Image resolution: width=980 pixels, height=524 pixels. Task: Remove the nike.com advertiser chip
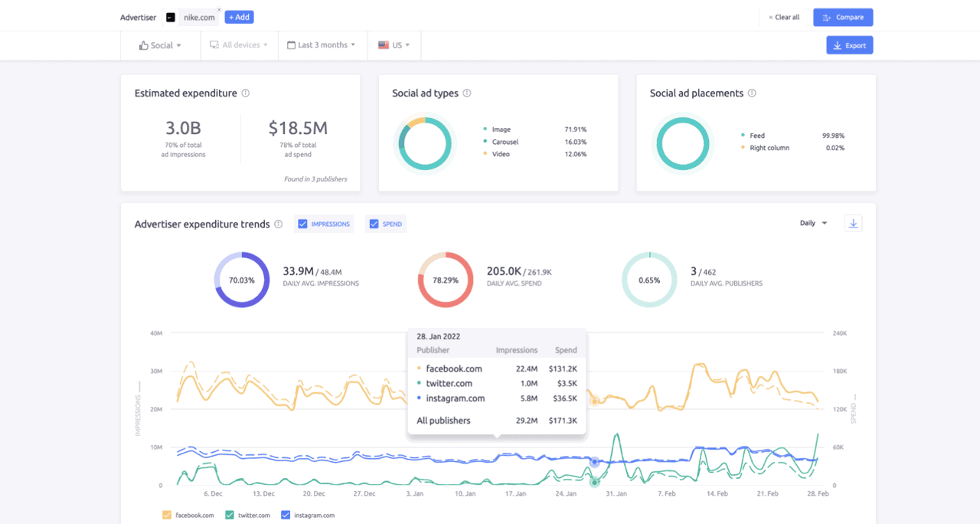[220, 9]
